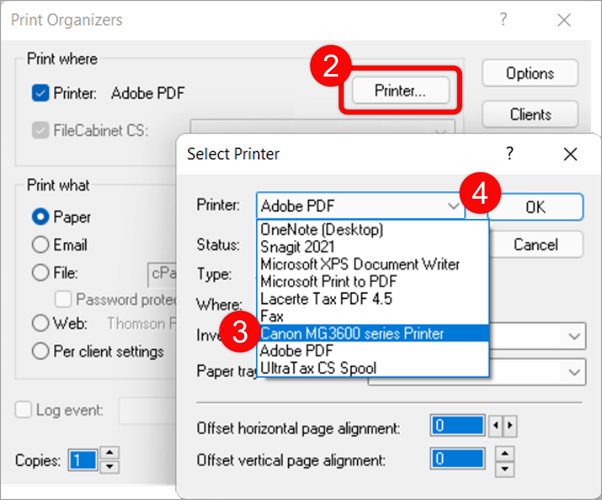The image size is (602, 500).
Task: Open the Options dialog button
Action: coord(531,74)
